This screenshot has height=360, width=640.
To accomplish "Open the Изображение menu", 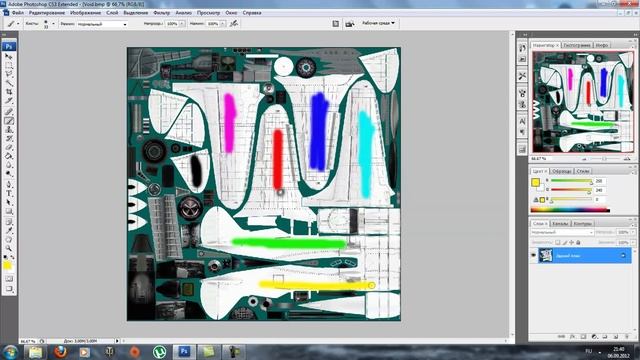I will (x=85, y=13).
